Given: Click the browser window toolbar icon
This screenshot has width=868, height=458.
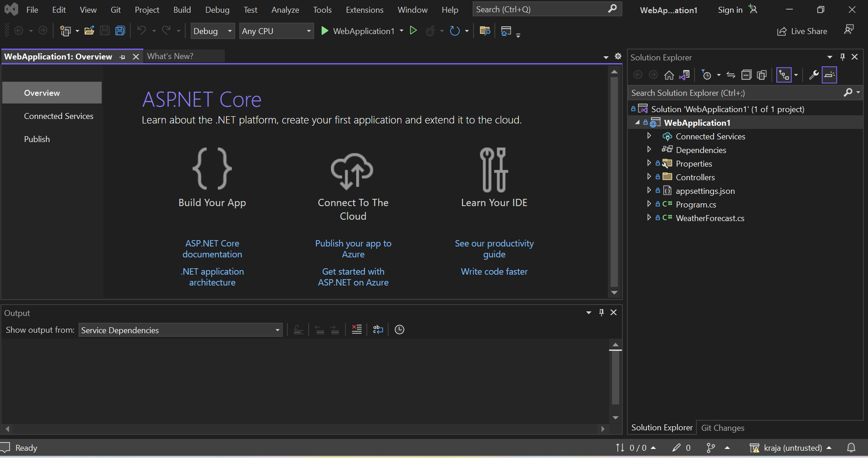Looking at the screenshot, I should pos(506,31).
